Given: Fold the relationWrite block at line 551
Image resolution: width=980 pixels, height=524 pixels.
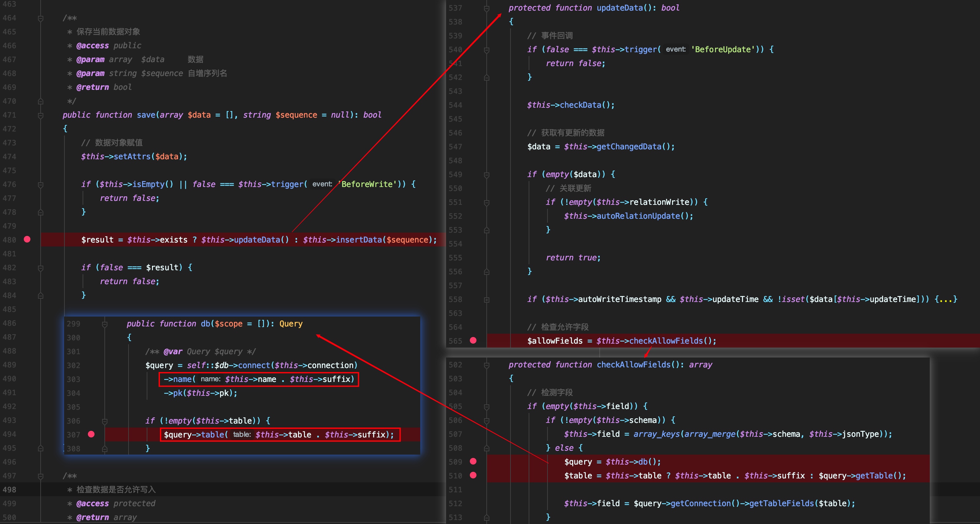Looking at the screenshot, I should 487,203.
